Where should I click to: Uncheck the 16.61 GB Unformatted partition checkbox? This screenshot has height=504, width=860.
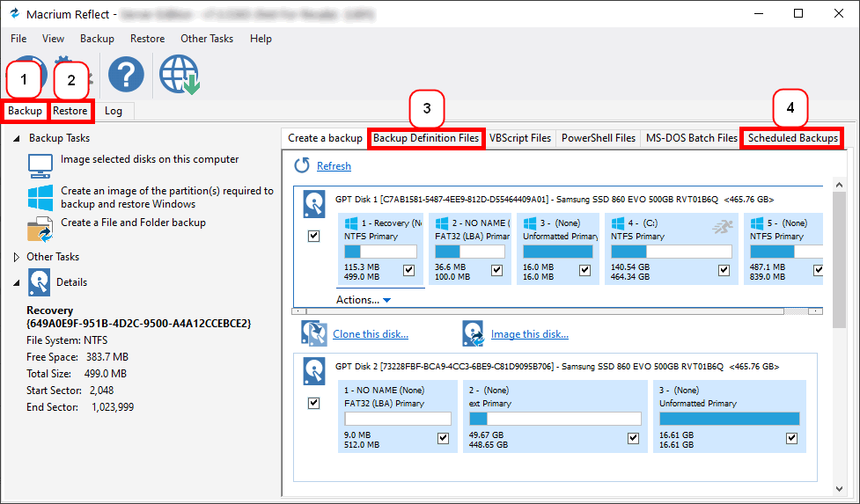(791, 438)
